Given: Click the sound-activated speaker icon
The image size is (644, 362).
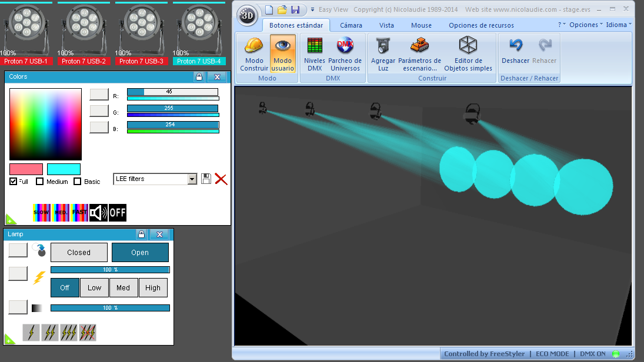Looking at the screenshot, I should click(x=99, y=213).
